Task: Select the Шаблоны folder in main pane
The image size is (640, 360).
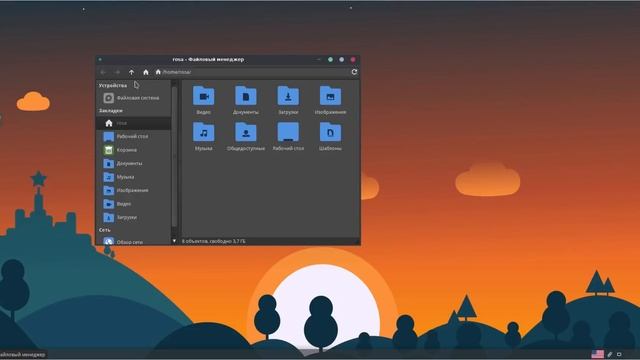Action: [x=330, y=137]
